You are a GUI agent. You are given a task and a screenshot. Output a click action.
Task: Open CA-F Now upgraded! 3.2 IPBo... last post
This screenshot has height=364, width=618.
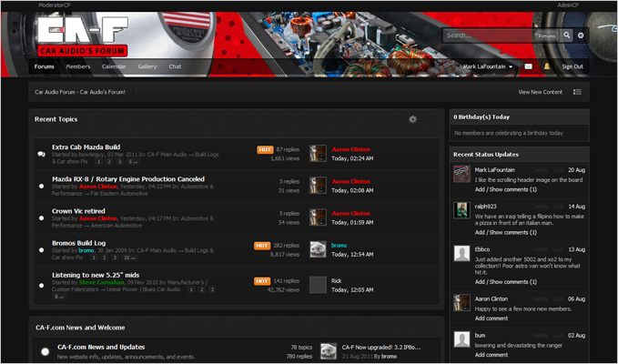click(381, 347)
